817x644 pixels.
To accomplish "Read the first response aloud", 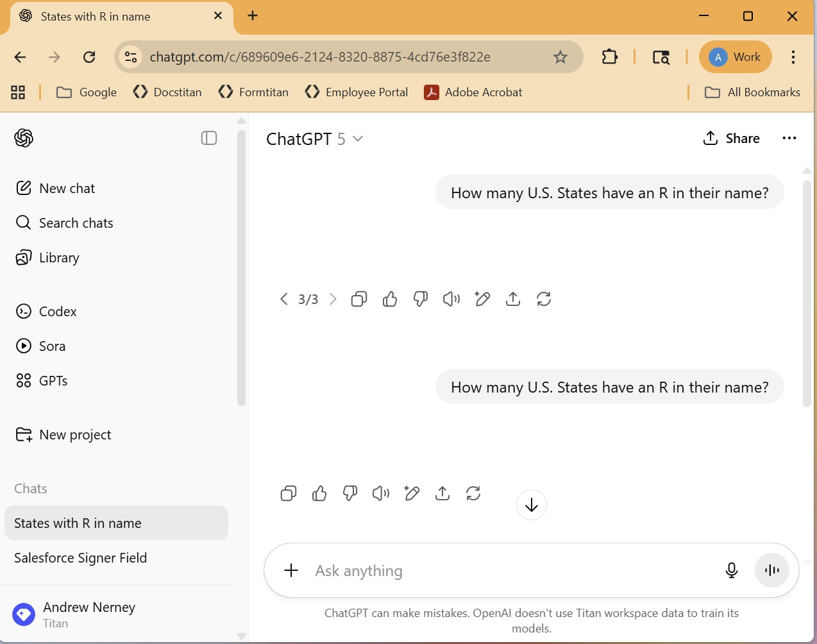I will click(x=451, y=299).
